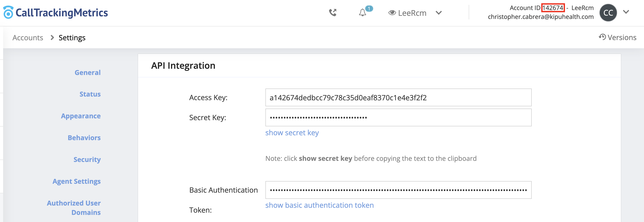The width and height of the screenshot is (644, 222).
Task: Select Behaviors in the settings sidebar
Action: (84, 137)
